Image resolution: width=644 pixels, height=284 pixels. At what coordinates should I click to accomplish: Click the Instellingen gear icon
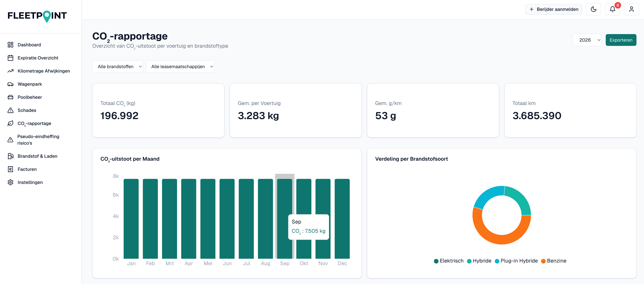pos(10,182)
